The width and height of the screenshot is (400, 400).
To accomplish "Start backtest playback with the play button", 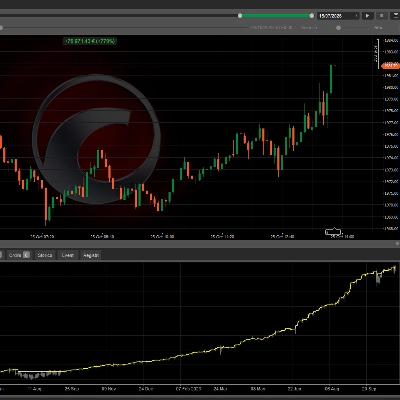I will point(368,16).
